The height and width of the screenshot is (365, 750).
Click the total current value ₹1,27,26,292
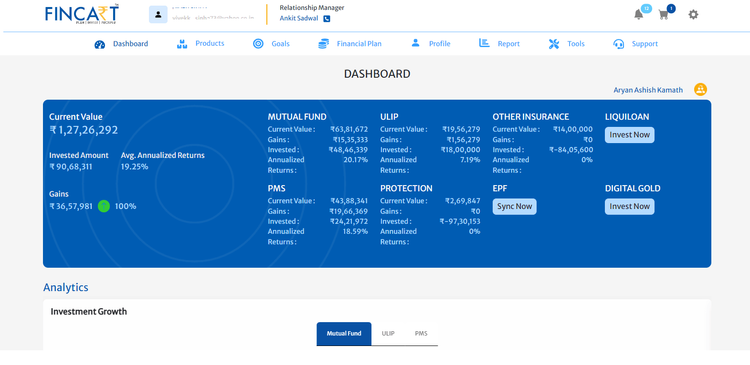84,130
